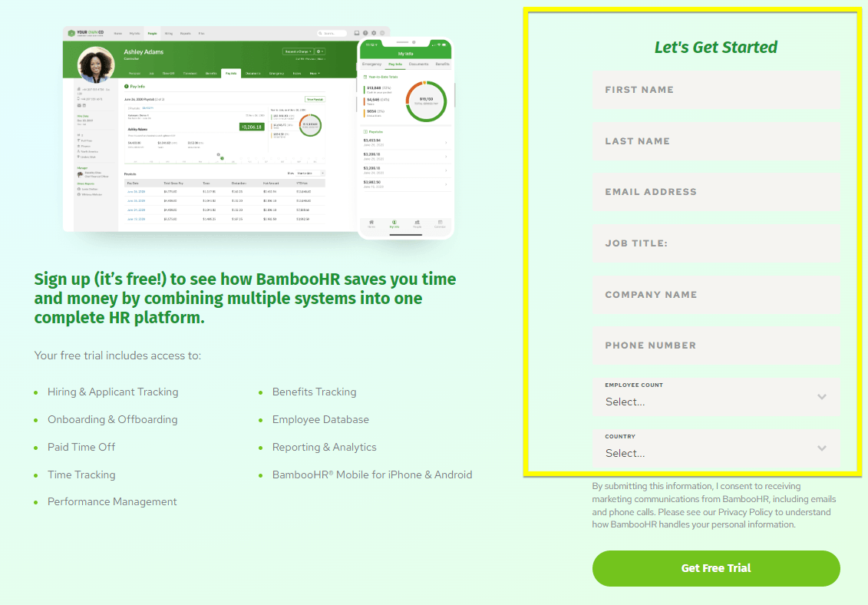Select the Email Address field
Screen dimensions: 868x605
[x=716, y=192]
